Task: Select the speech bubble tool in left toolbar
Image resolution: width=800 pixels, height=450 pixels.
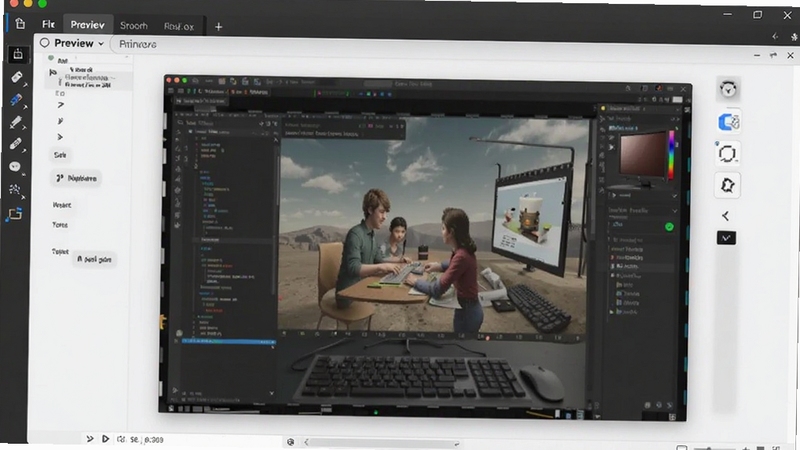Action: (x=15, y=167)
